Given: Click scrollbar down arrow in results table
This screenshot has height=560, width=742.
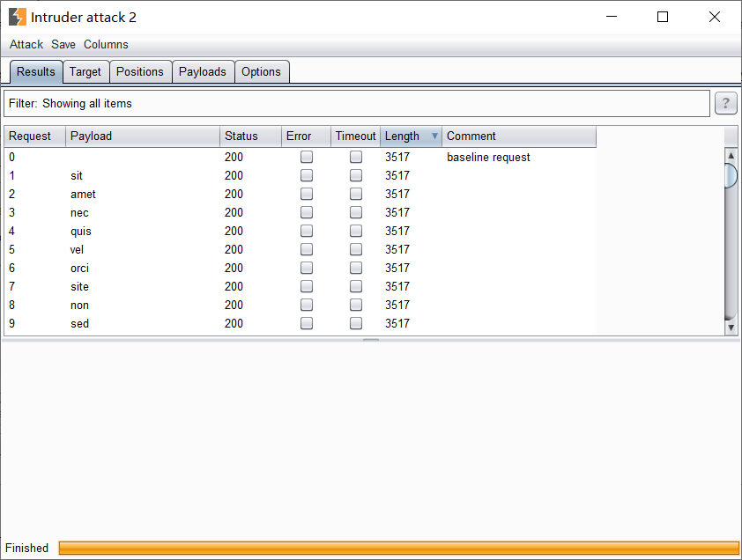Looking at the screenshot, I should tap(731, 328).
